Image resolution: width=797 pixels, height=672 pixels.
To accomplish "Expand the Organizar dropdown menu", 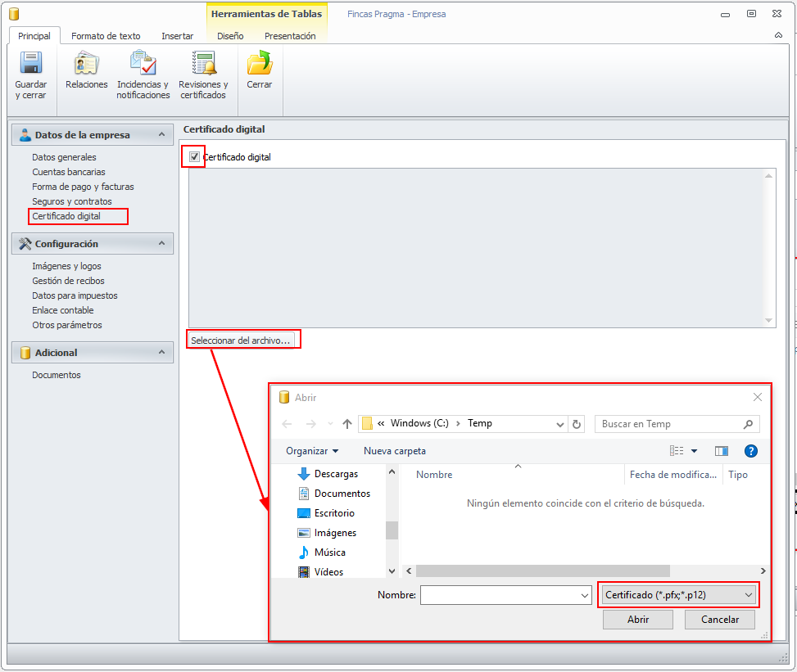I will [312, 451].
